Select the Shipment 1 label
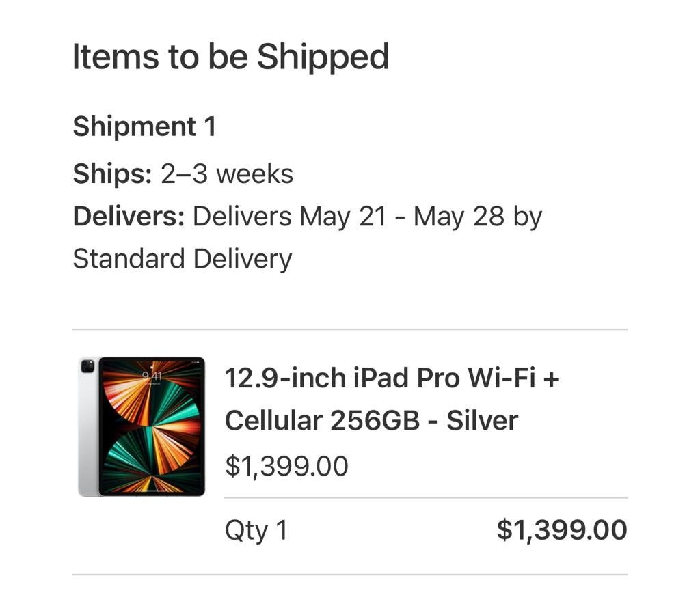Screen dimensions: 700x606 (x=144, y=127)
